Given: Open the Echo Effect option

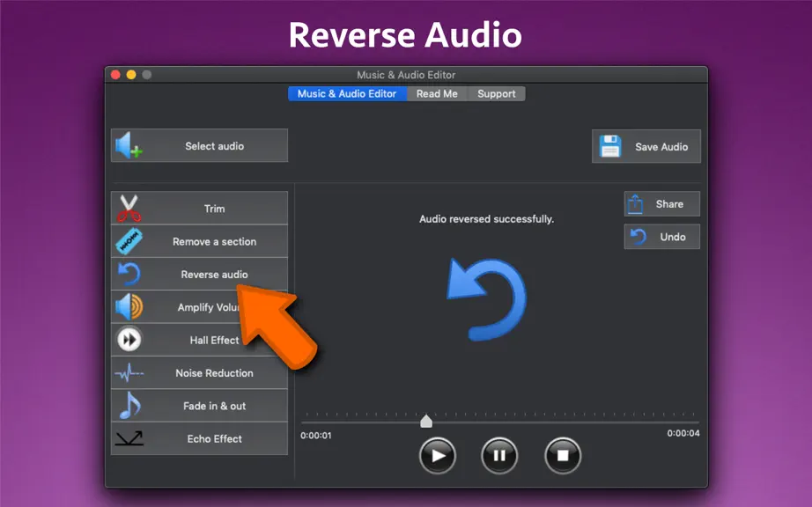Looking at the screenshot, I should click(199, 438).
